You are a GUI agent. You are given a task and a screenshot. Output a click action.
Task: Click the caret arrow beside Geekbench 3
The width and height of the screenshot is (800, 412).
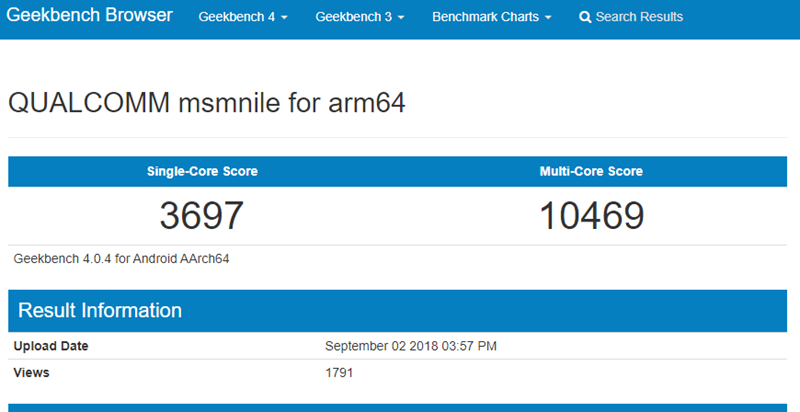click(x=401, y=18)
